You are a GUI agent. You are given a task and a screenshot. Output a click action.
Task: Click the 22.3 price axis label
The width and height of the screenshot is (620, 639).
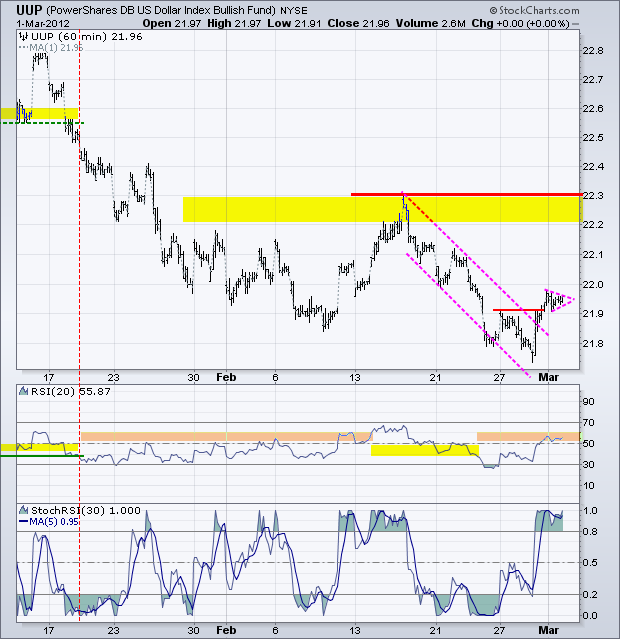point(593,196)
